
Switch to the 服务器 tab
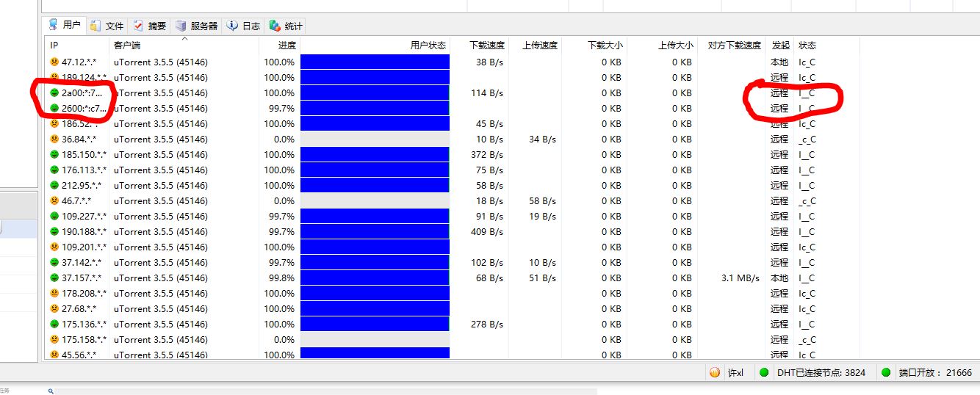coord(197,26)
